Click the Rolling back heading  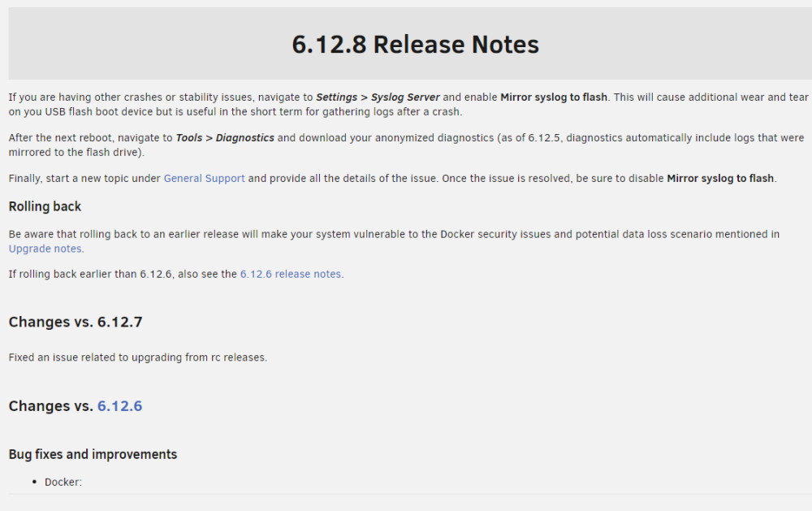tap(45, 206)
